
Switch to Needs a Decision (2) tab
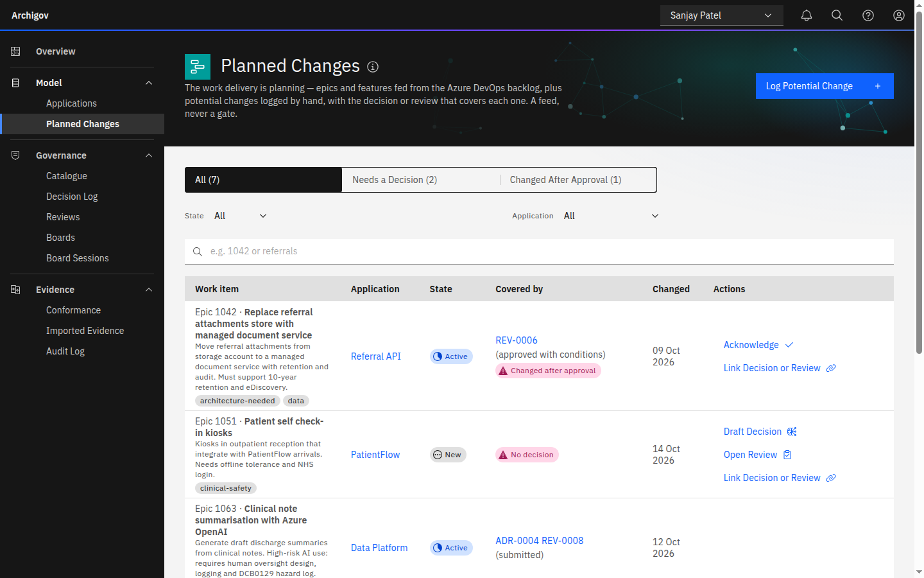click(421, 180)
